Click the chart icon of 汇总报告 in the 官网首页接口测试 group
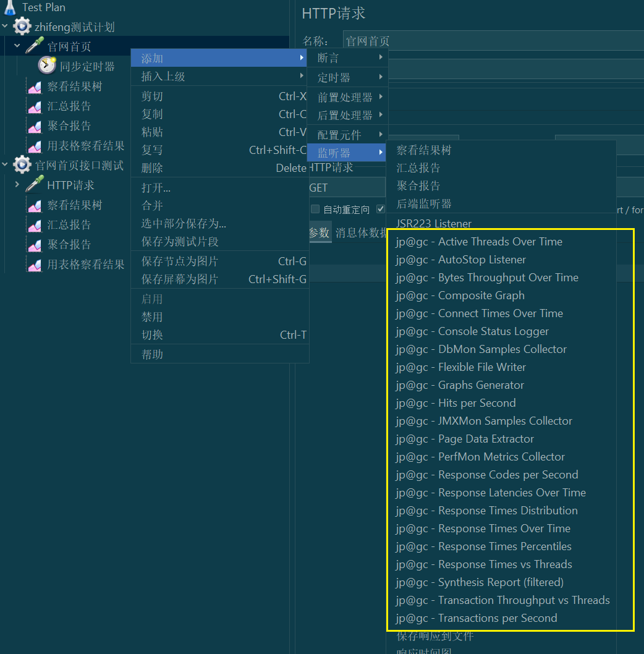 click(35, 225)
